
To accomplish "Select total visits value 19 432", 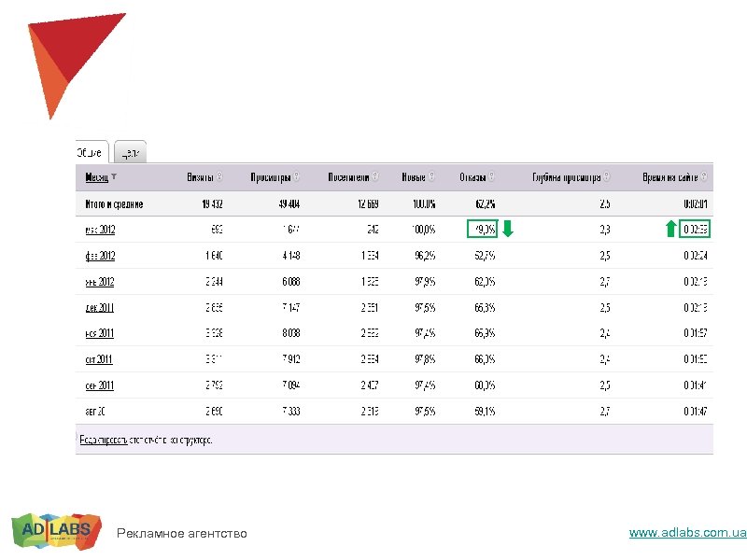I will click(x=212, y=204).
